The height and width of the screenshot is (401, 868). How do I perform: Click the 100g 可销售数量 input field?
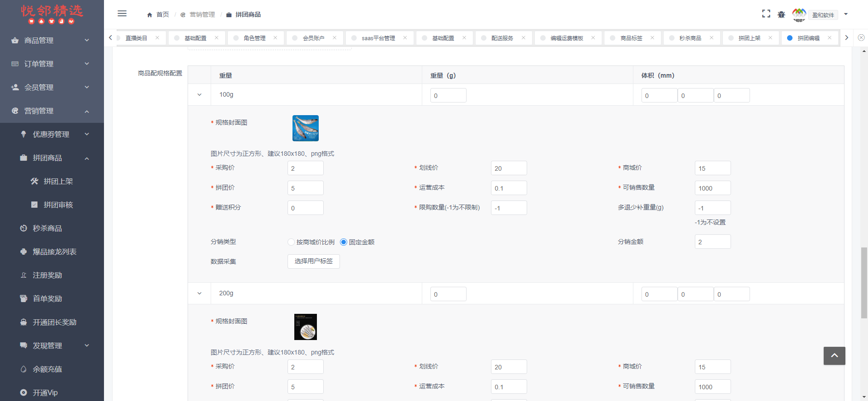click(713, 188)
